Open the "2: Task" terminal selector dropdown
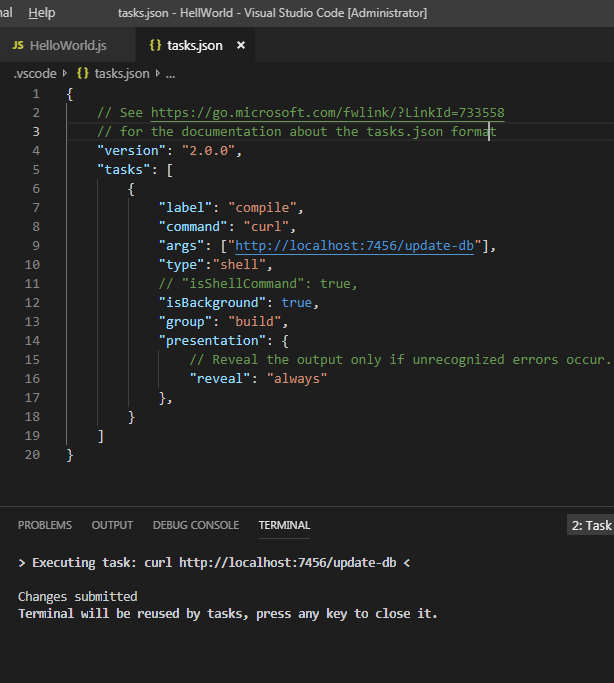The height and width of the screenshot is (683, 614). (x=590, y=525)
